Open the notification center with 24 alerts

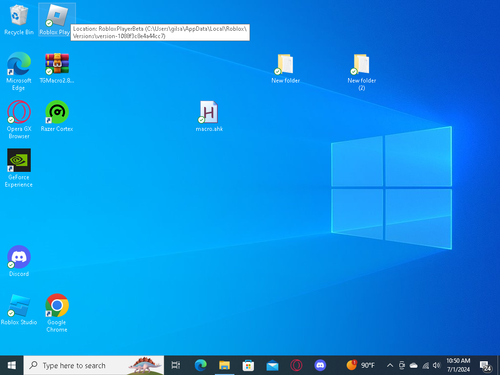(x=486, y=366)
